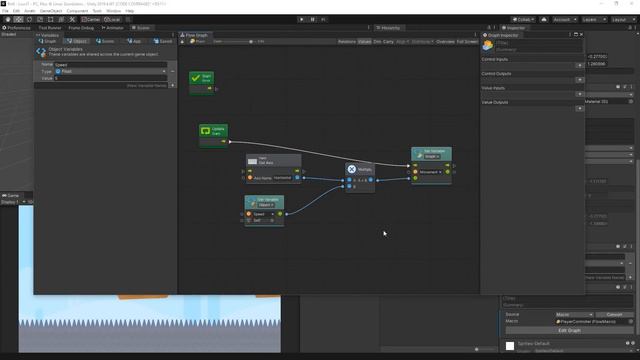Open the Account dropdown

(565, 20)
